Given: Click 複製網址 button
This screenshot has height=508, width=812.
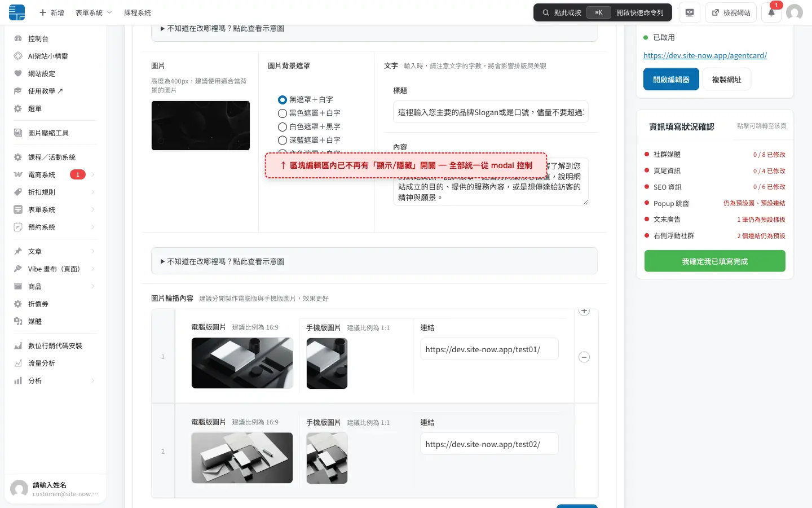Looking at the screenshot, I should click(727, 80).
